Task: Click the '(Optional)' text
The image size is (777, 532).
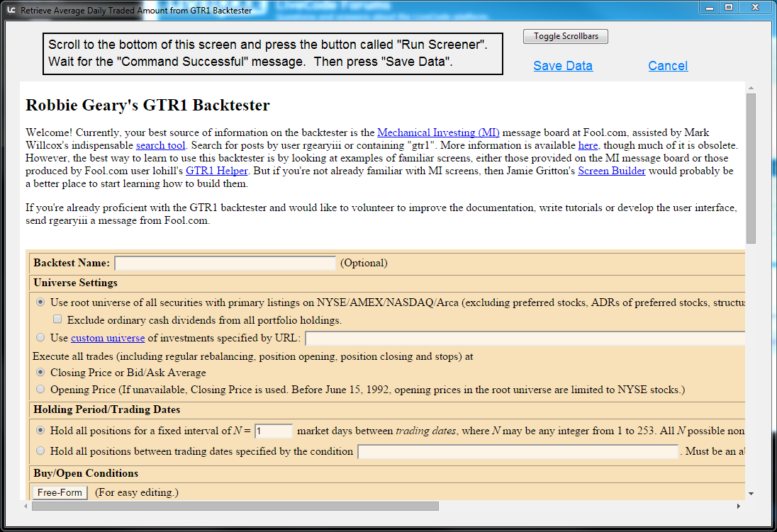Action: [364, 263]
